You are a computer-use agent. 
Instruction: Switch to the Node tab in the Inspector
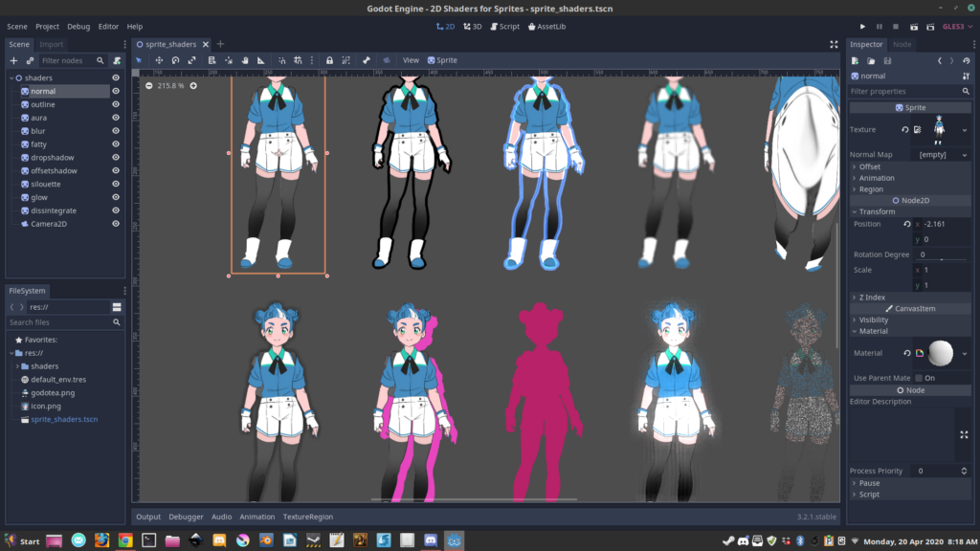point(903,44)
